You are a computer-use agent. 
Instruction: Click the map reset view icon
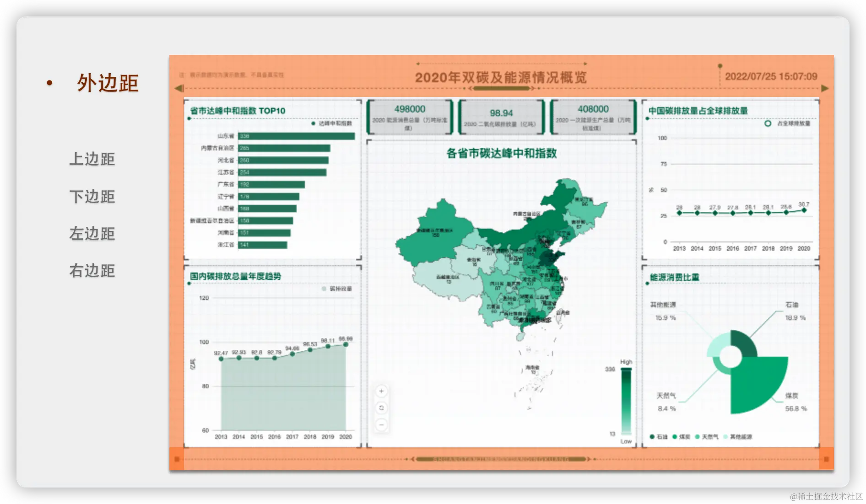click(381, 408)
